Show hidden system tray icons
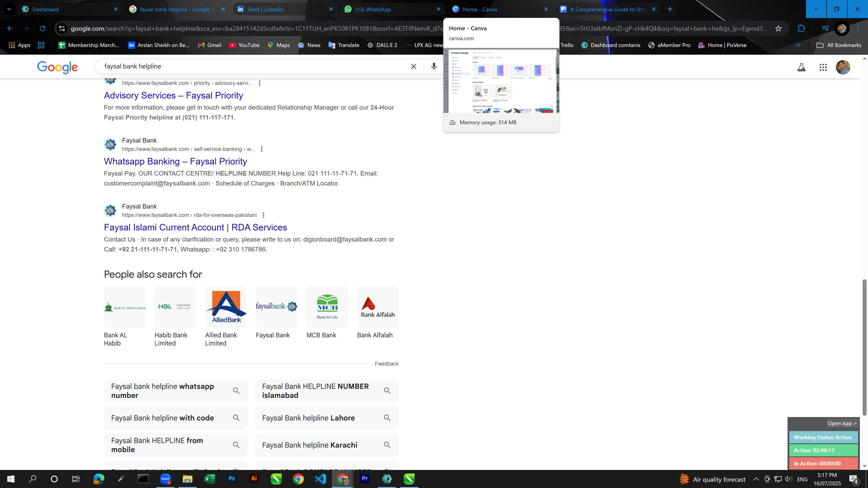The height and width of the screenshot is (488, 868). [756, 479]
